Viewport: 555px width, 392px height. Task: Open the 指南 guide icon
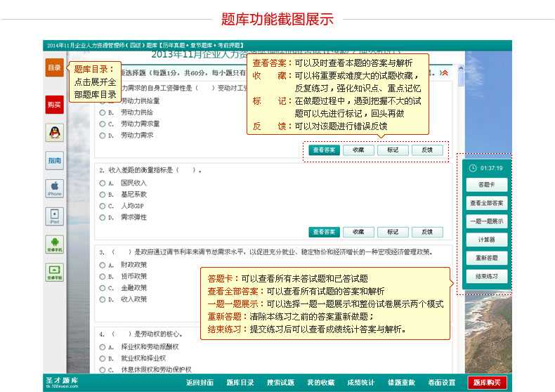(54, 161)
